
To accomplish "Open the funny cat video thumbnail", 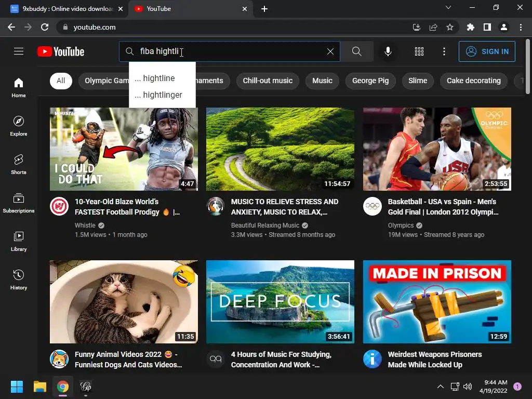I will (x=124, y=302).
